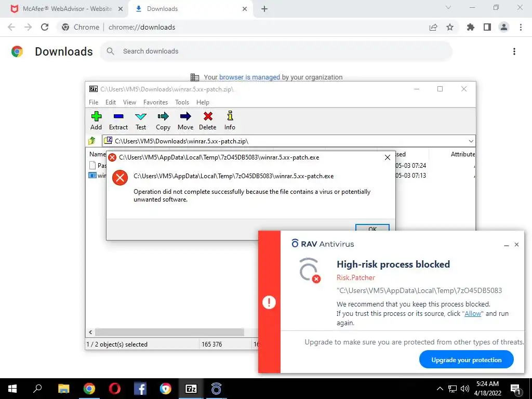Open File Explorer from taskbar
The width and height of the screenshot is (532, 399).
[x=63, y=389]
